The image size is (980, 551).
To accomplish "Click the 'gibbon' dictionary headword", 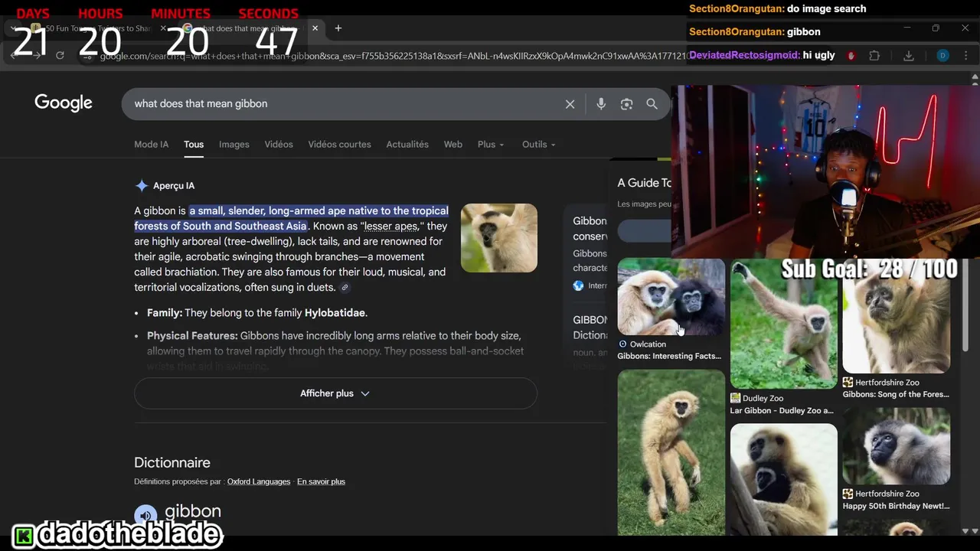I will pyautogui.click(x=193, y=512).
